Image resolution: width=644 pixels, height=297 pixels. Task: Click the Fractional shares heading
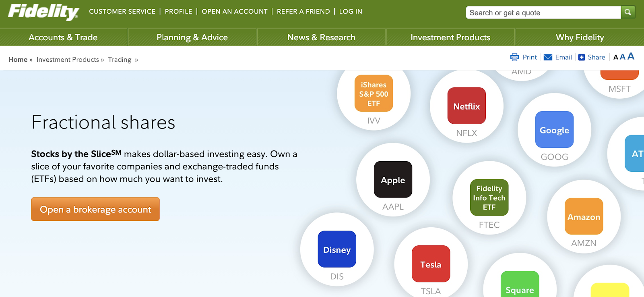pyautogui.click(x=103, y=122)
